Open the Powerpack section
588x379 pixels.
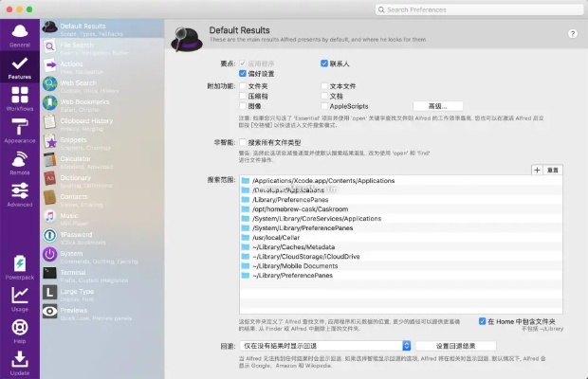coord(19,267)
